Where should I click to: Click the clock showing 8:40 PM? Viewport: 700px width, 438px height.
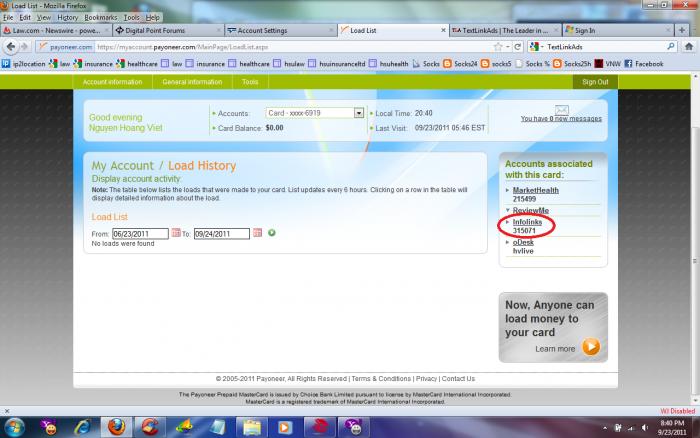point(672,423)
